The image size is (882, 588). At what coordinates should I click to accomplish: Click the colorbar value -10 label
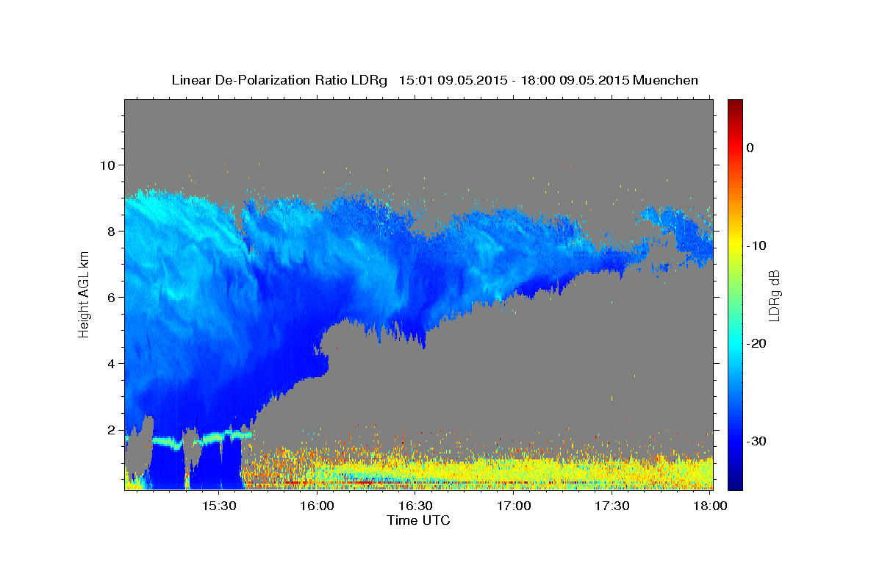[756, 245]
